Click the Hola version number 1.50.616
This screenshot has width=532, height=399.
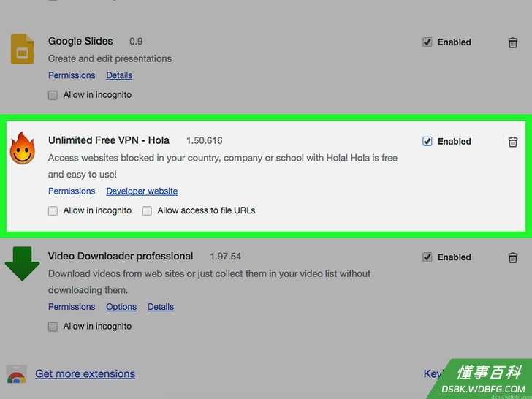(205, 141)
